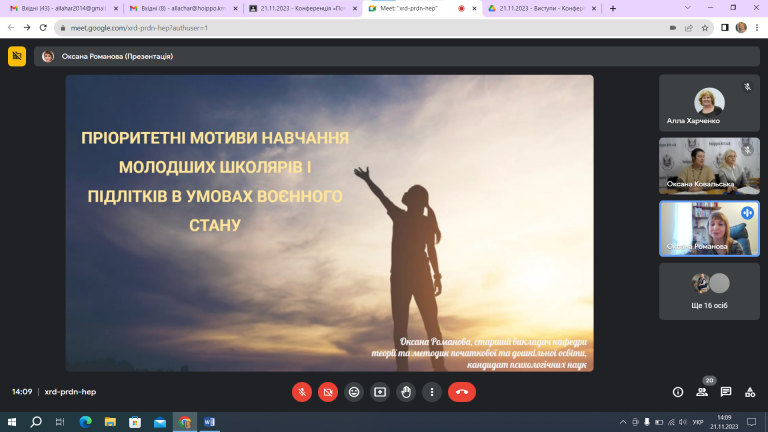Screen dimensions: 768x432
Task: Switch to the '21.11.2023 - Виступи' Drive tab
Action: (542, 8)
